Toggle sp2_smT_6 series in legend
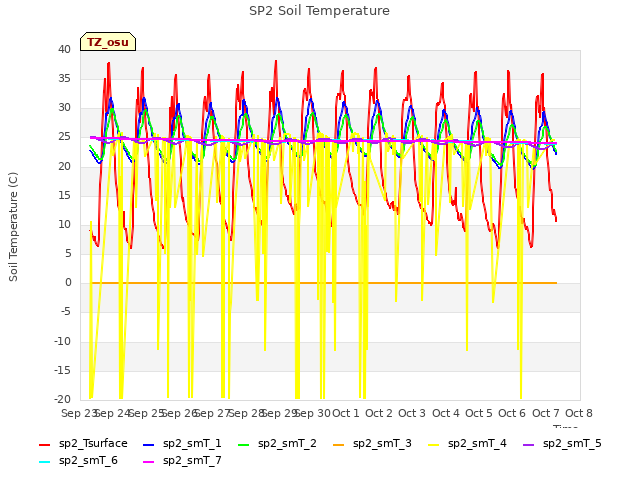640x480 pixels. tap(78, 460)
